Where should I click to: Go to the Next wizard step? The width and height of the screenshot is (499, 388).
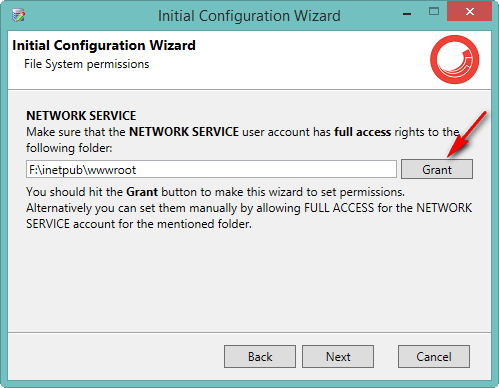click(x=338, y=356)
